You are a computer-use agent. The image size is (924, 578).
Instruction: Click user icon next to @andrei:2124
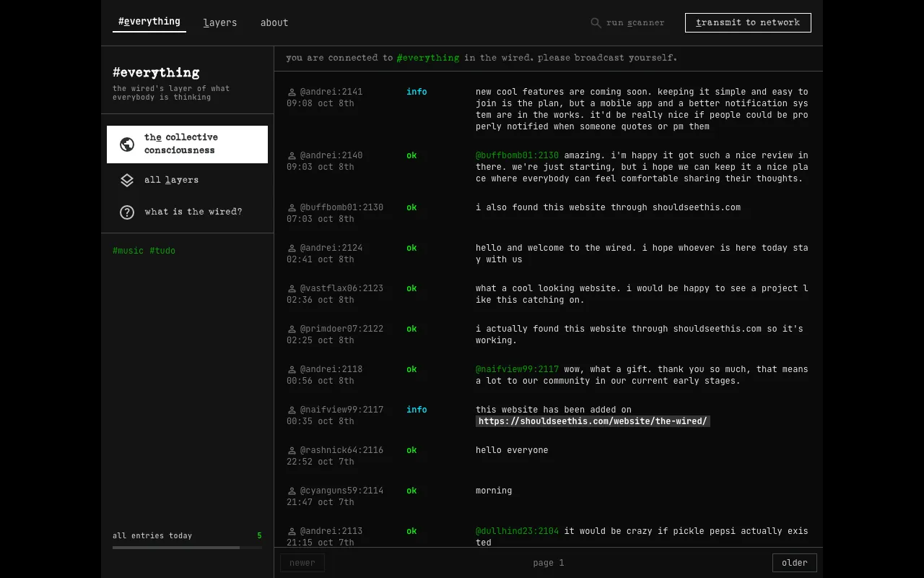pyautogui.click(x=292, y=249)
